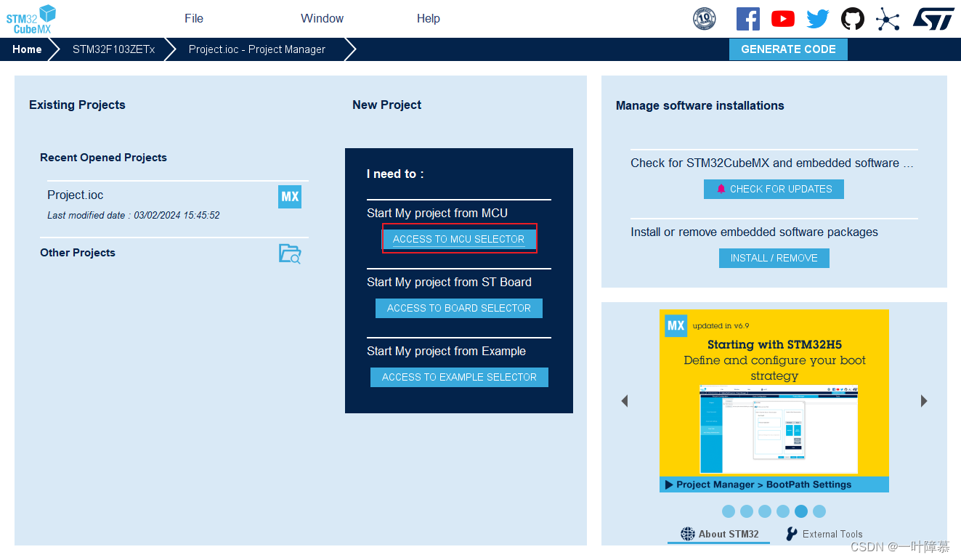Click the ST community network icon
961x560 pixels.
point(888,19)
